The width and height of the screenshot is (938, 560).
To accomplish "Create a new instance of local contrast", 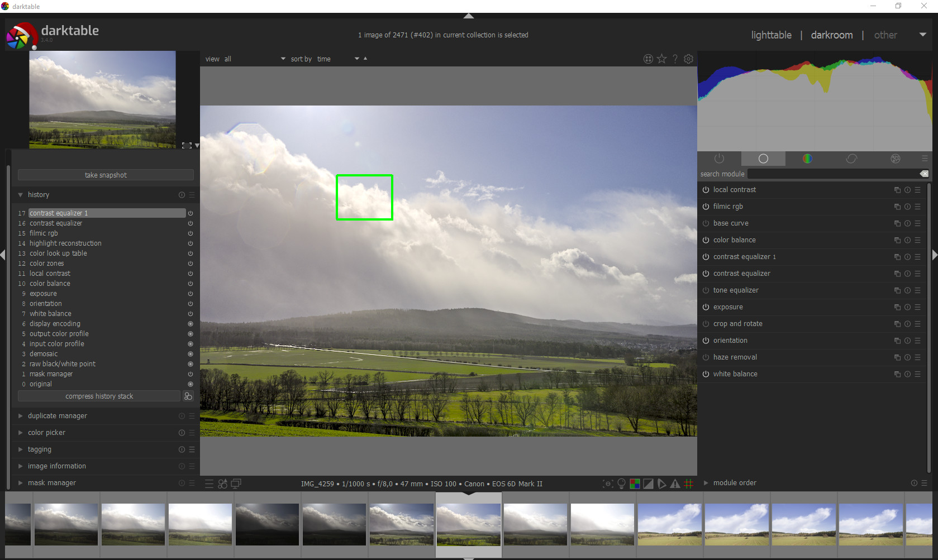I will 897,190.
